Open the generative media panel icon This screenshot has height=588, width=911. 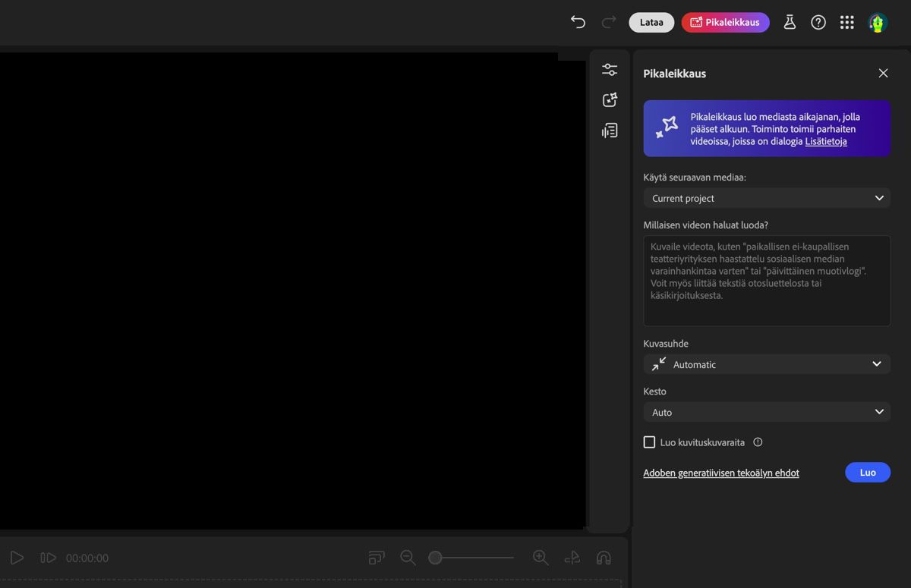(x=610, y=99)
